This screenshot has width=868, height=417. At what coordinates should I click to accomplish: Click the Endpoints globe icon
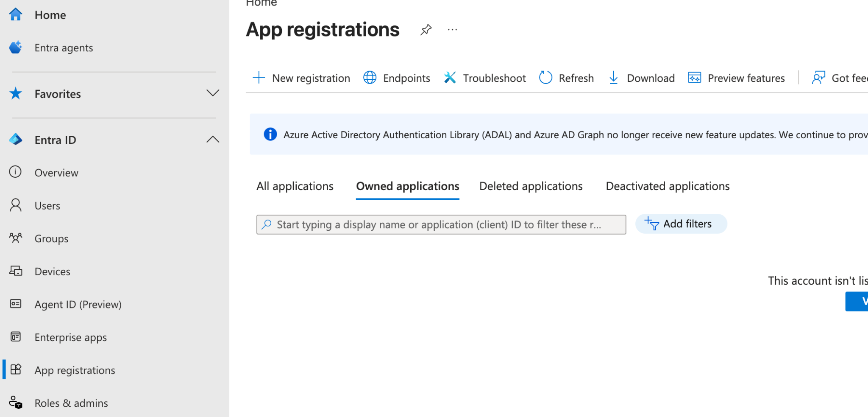click(x=370, y=78)
